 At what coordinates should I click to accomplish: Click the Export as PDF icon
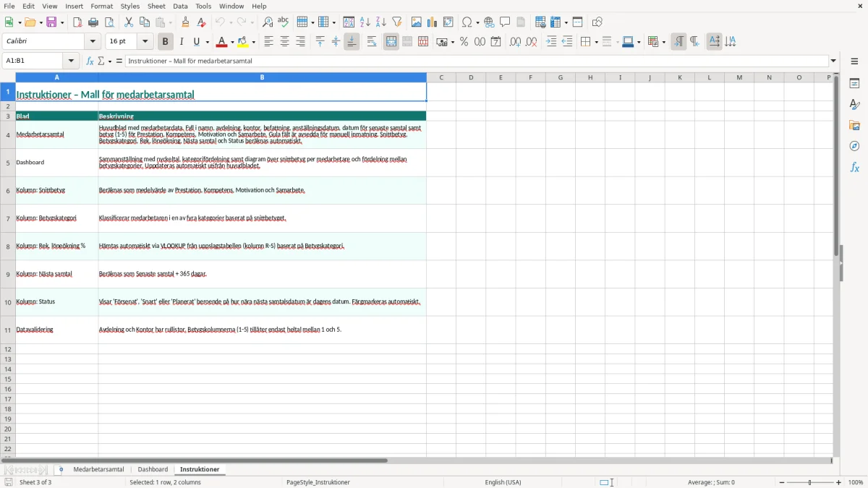pos(77,22)
